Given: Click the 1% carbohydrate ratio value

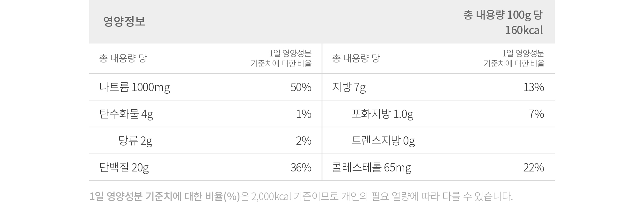Looking at the screenshot, I should [304, 114].
